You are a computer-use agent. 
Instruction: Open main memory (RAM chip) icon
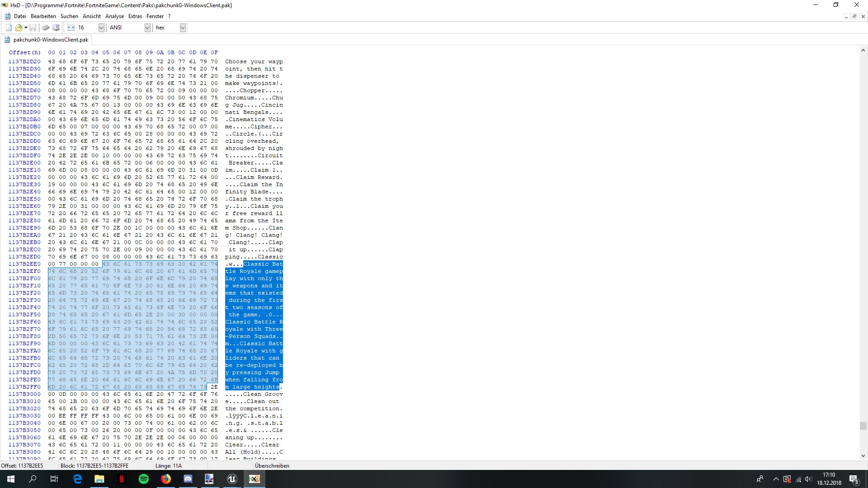[x=46, y=28]
